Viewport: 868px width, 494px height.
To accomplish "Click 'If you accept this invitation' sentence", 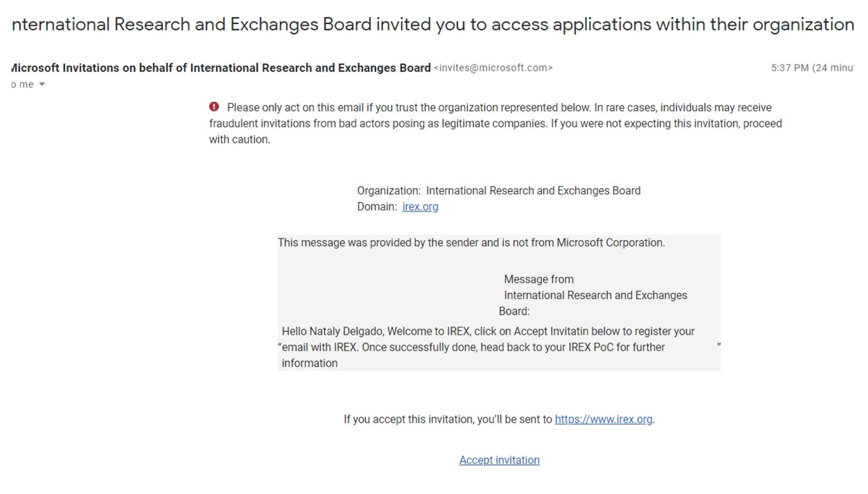I will [x=499, y=419].
